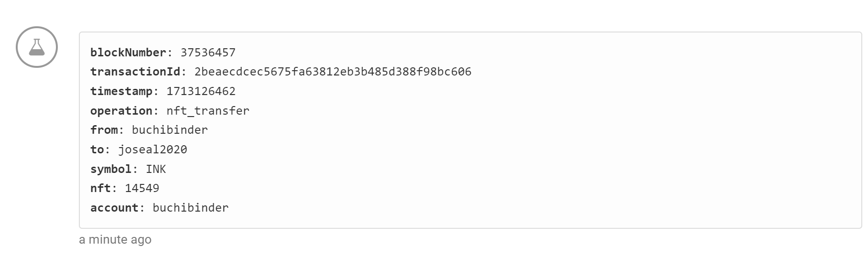The width and height of the screenshot is (868, 257).
Task: Click the account value buchibinder
Action: tap(191, 208)
